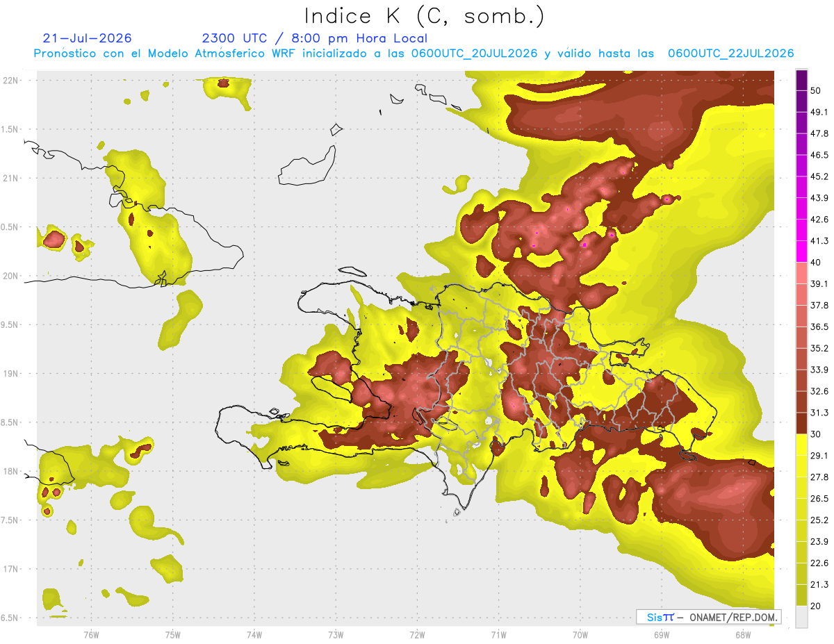This screenshot has height=644, width=834.
Task: Click the color bar value "30"
Action: tap(816, 434)
